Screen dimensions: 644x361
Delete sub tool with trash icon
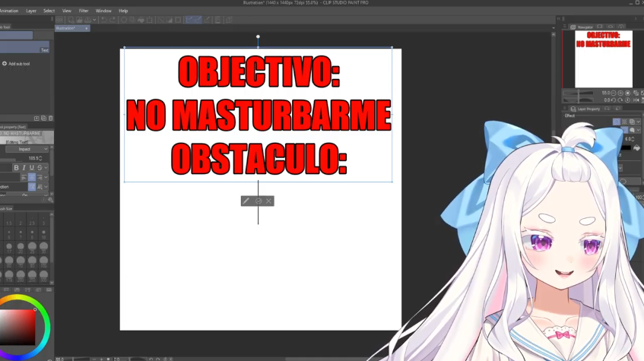(50, 119)
